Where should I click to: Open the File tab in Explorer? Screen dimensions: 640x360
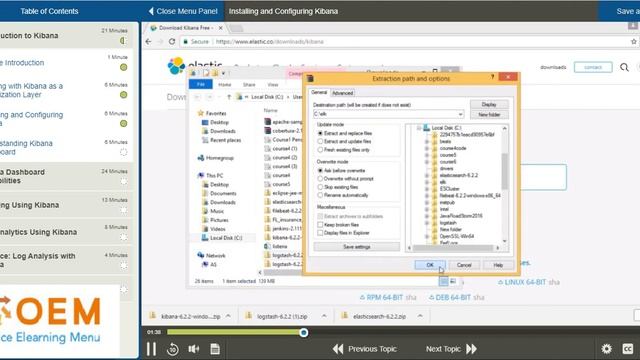201,84
